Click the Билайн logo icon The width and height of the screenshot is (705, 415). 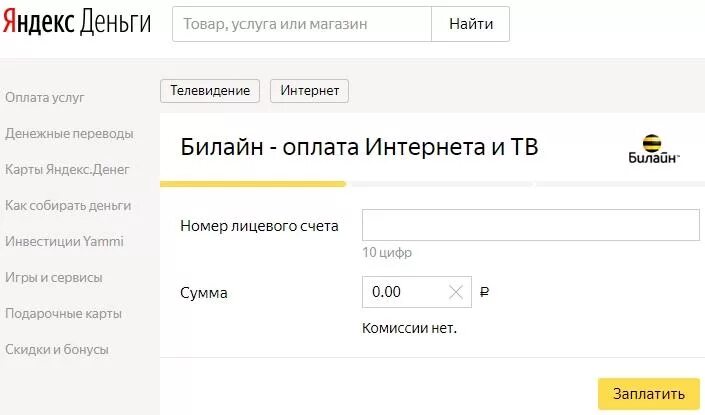[653, 149]
